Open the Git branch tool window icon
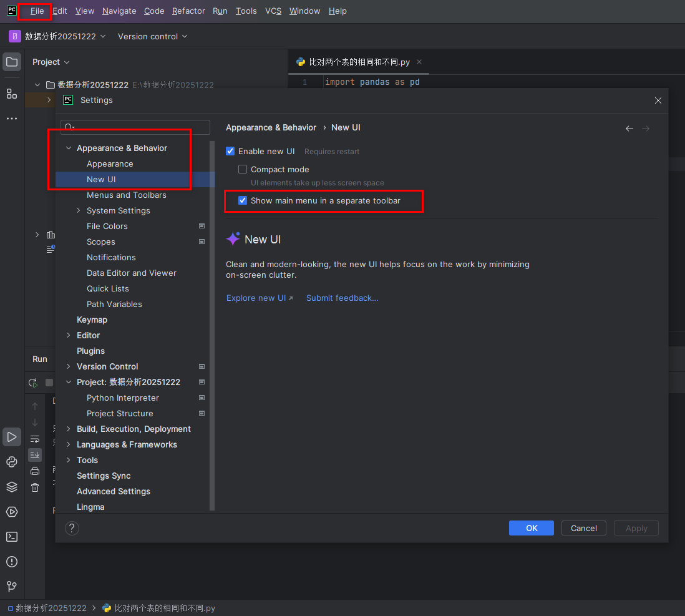685x616 pixels. pyautogui.click(x=12, y=586)
